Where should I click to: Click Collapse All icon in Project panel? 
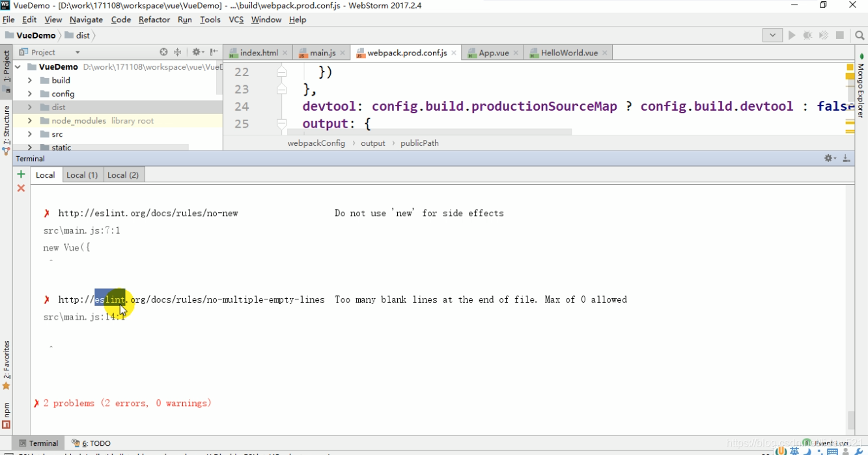178,52
